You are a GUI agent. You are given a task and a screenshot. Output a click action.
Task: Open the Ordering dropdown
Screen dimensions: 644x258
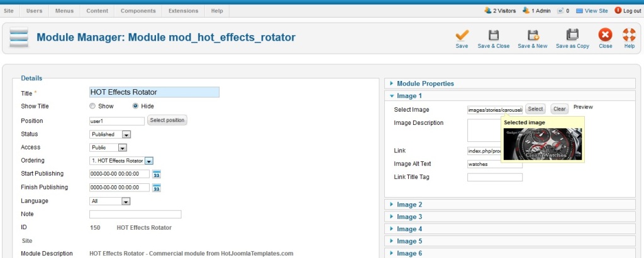(121, 161)
